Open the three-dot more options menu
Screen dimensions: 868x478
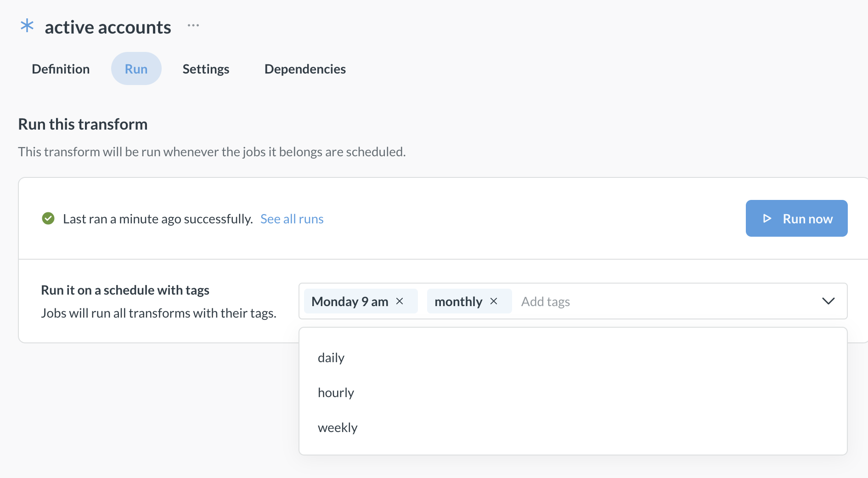pos(193,25)
